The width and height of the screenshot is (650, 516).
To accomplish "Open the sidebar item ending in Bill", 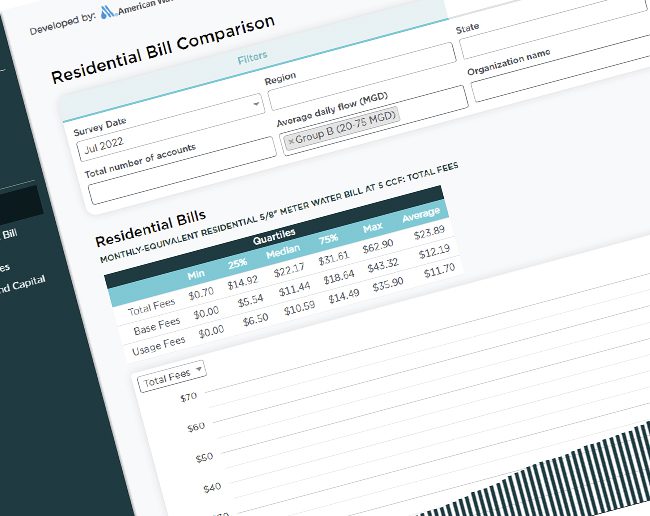I will pos(9,235).
